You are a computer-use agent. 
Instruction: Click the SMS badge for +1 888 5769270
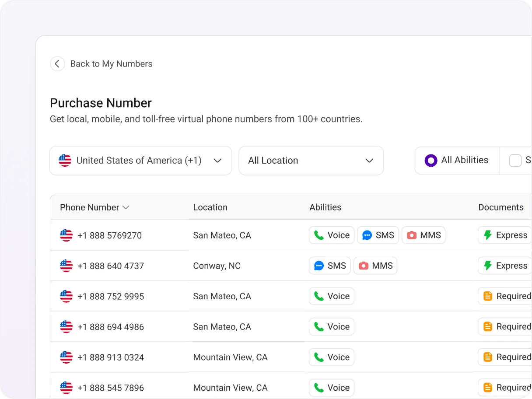(378, 235)
